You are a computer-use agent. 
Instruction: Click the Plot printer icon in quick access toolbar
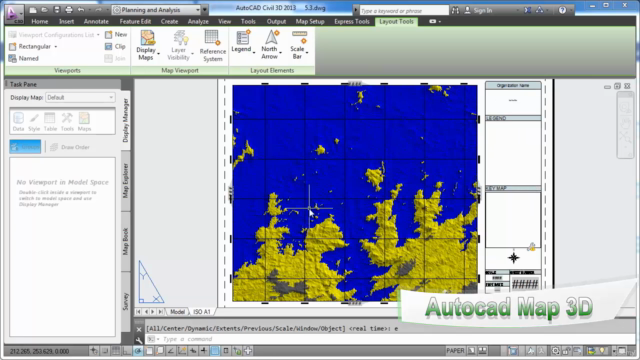(69, 10)
